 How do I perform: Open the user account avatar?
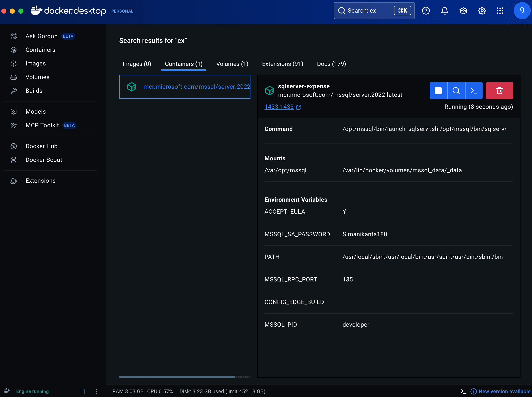(522, 11)
